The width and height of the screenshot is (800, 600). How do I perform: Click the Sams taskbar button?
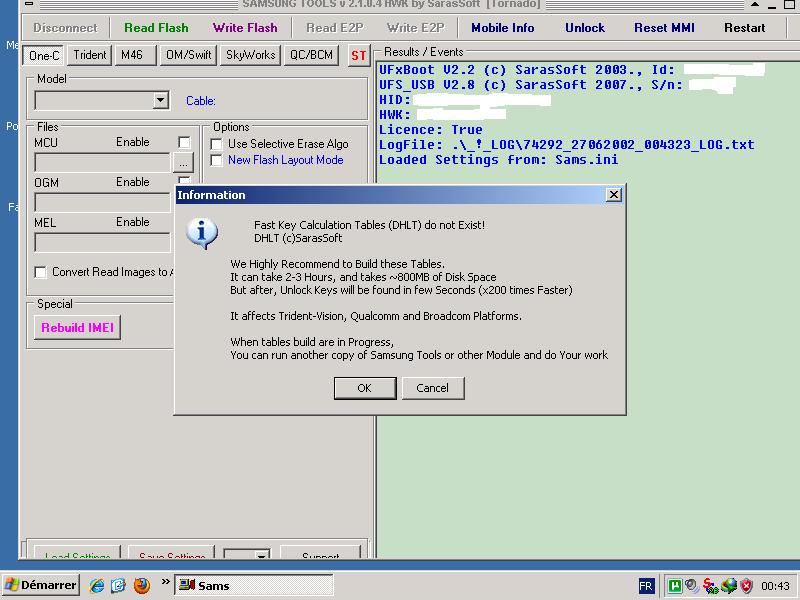coord(254,585)
